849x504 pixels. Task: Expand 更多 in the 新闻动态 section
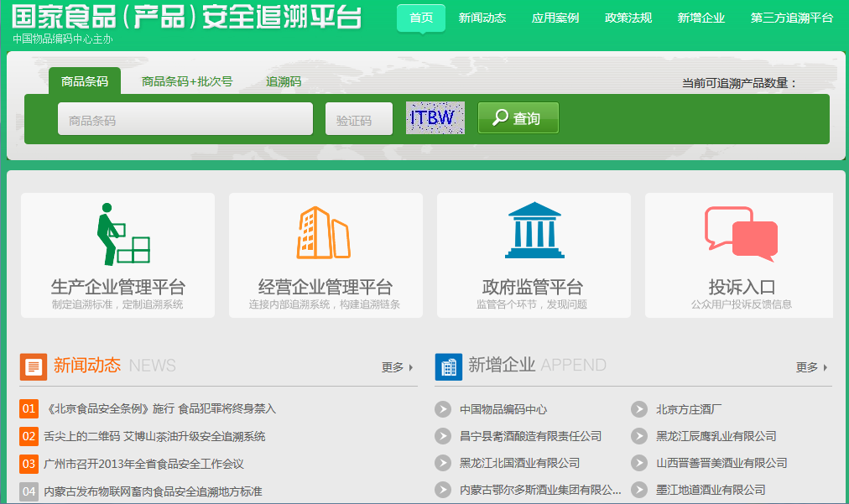tap(398, 367)
